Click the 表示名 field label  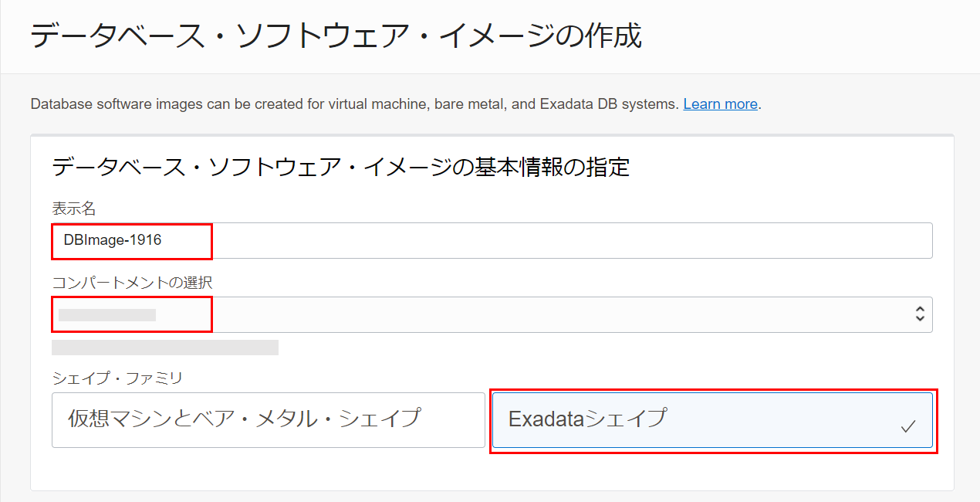pyautogui.click(x=74, y=209)
